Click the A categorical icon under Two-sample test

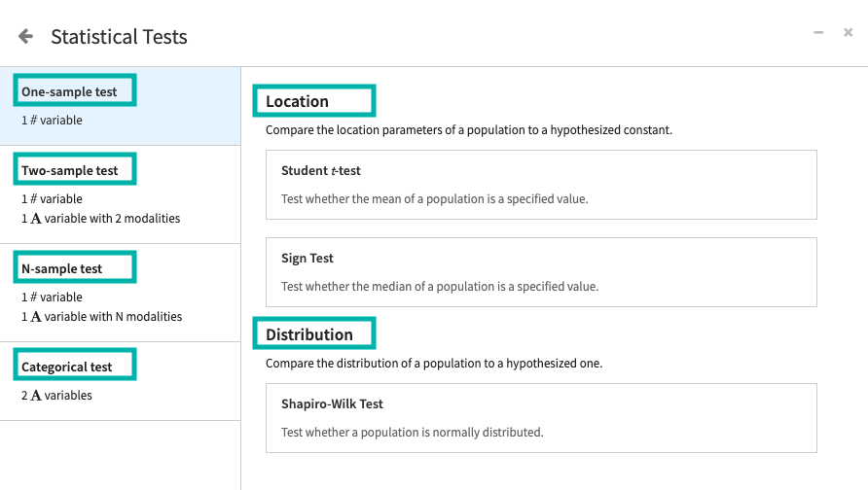tap(36, 219)
